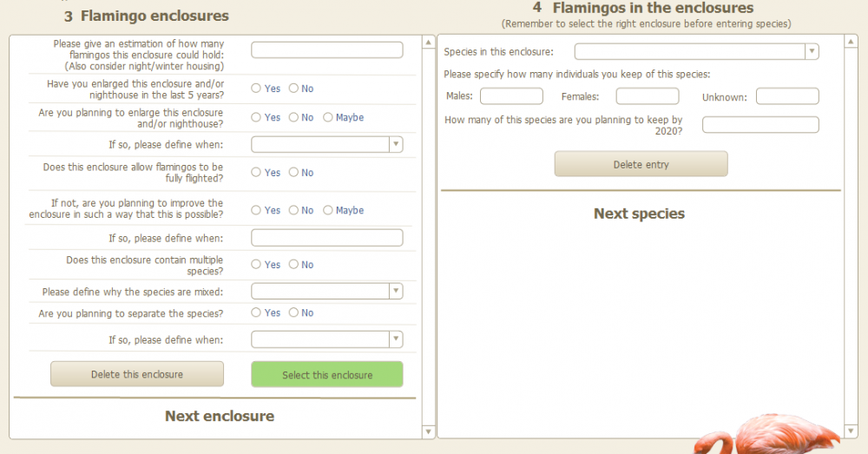Click the Males count input field
This screenshot has height=454, width=868.
(511, 95)
